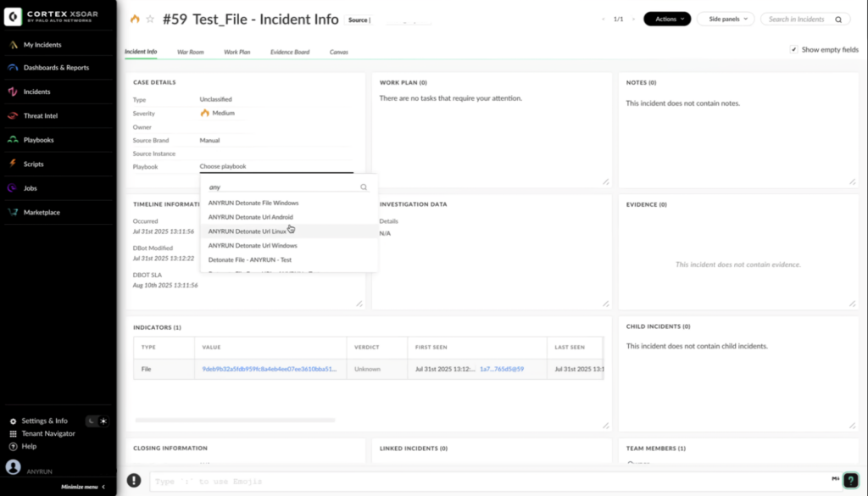Select ANYRUN Detonate File Windows playbook

(253, 203)
